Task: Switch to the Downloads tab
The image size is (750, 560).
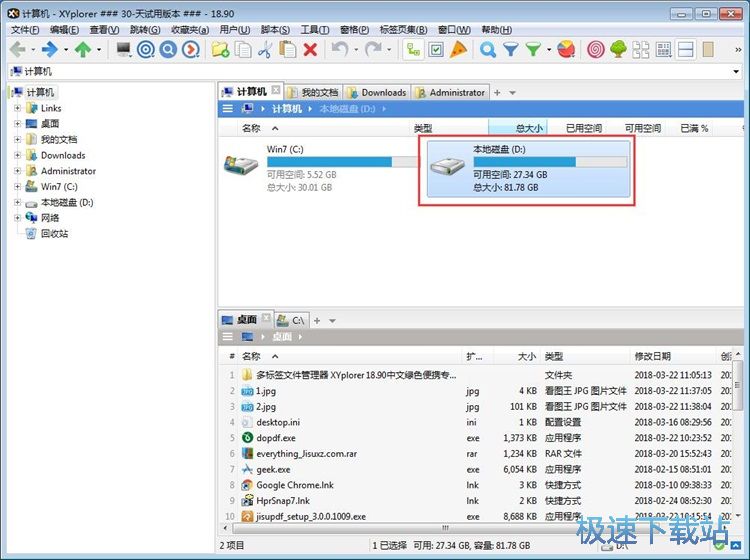Action: pyautogui.click(x=377, y=92)
